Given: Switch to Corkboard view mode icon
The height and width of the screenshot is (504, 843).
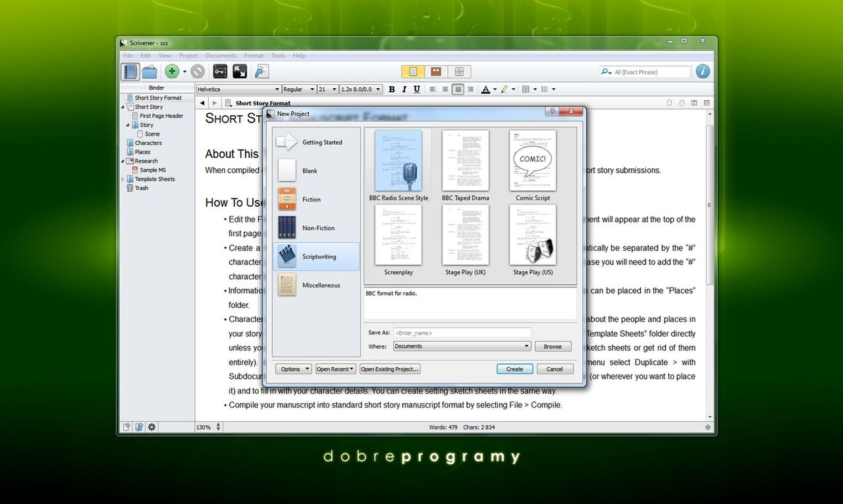Looking at the screenshot, I should (x=436, y=71).
